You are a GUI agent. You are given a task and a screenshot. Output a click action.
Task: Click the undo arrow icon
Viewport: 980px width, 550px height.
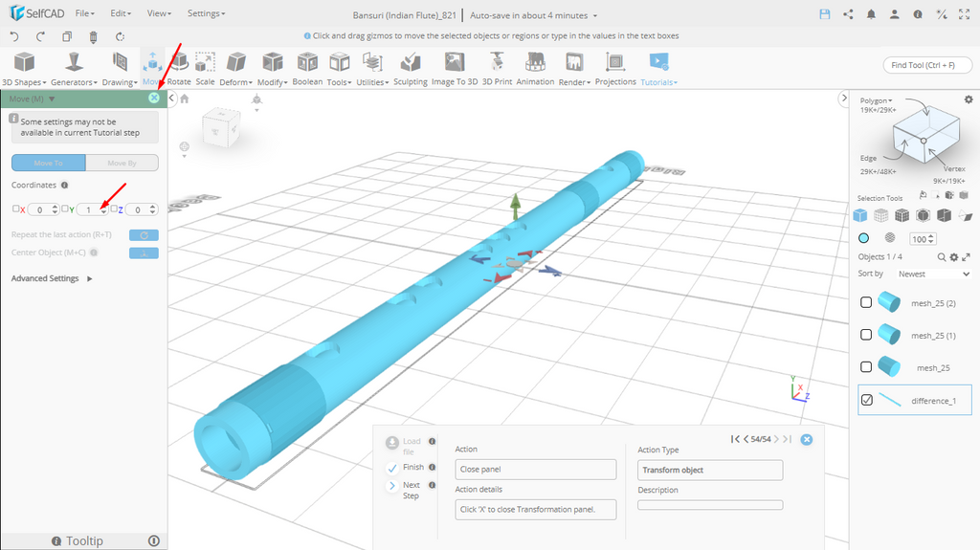tap(14, 36)
